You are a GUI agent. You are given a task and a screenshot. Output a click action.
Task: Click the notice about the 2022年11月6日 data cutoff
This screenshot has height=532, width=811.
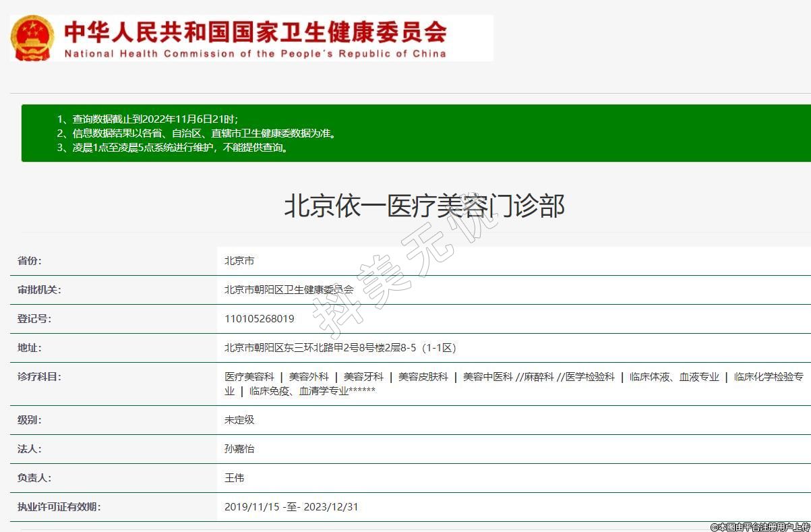tap(148, 119)
